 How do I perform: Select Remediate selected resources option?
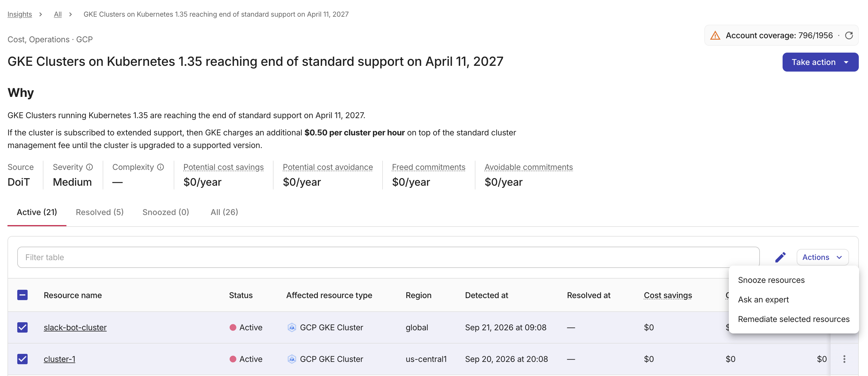point(793,319)
